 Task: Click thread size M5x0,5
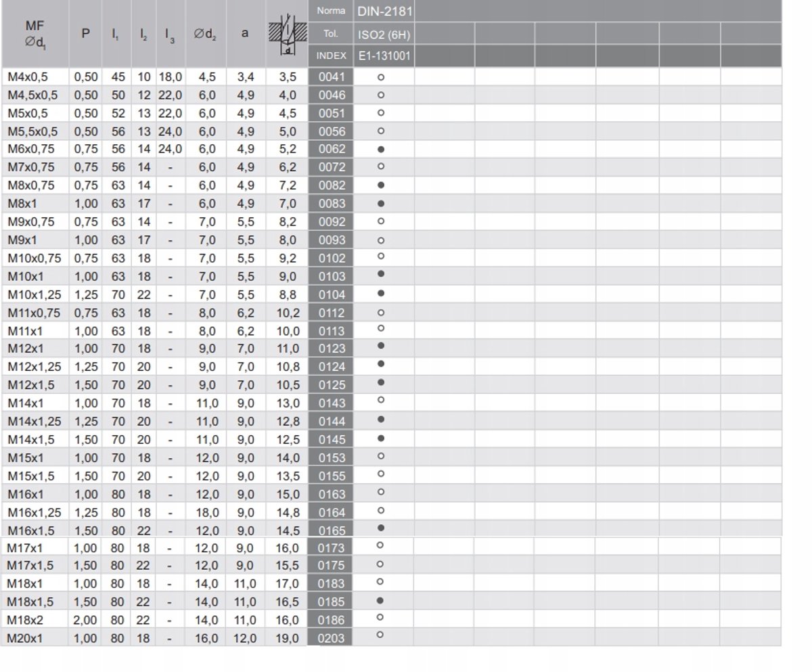(28, 114)
